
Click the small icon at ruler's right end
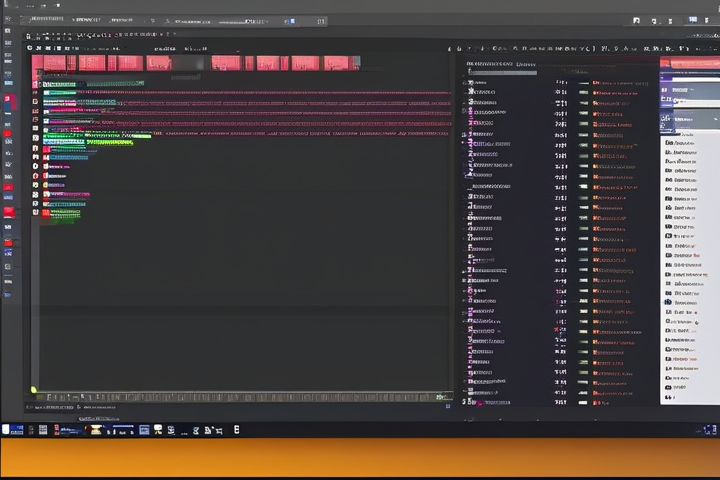(447, 397)
